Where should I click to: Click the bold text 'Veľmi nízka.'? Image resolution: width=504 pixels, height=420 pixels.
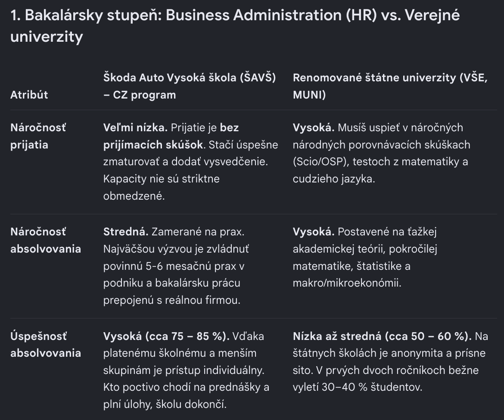pyautogui.click(x=135, y=128)
